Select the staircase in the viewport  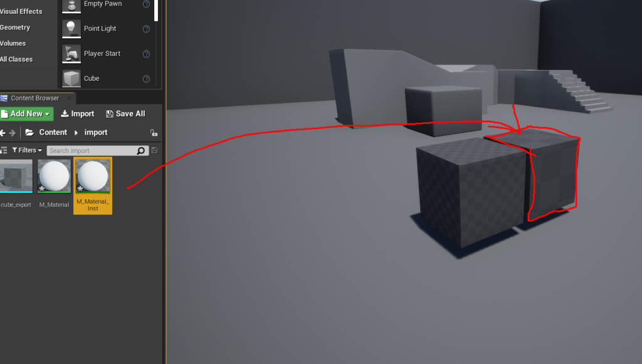pos(579,91)
